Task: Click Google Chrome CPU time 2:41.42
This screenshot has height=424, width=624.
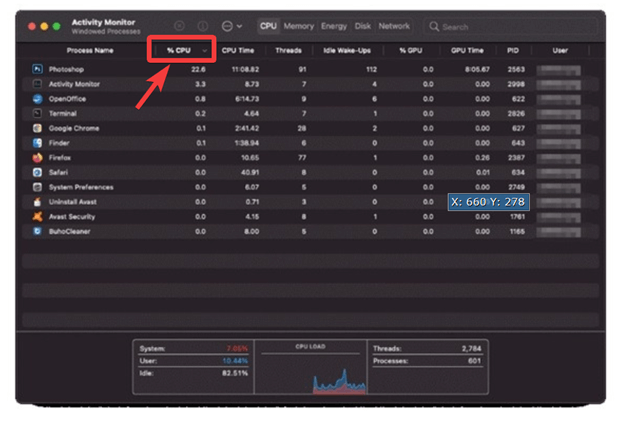Action: [x=247, y=128]
